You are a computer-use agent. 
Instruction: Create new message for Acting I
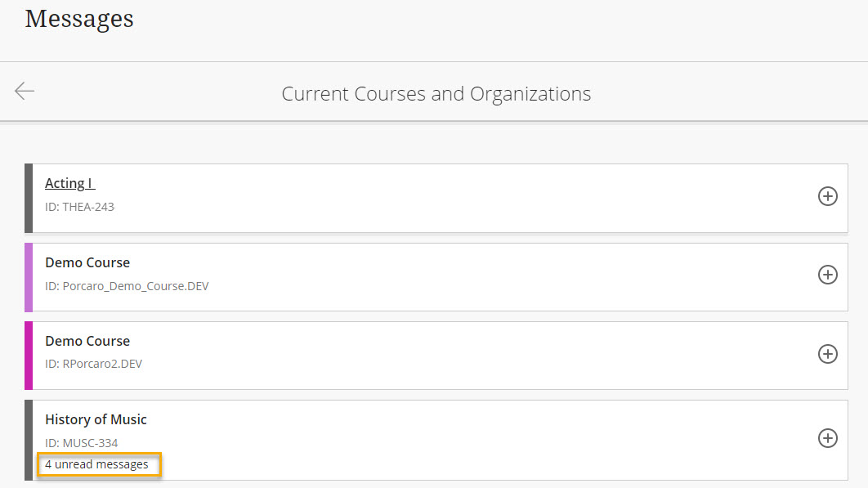[828, 196]
